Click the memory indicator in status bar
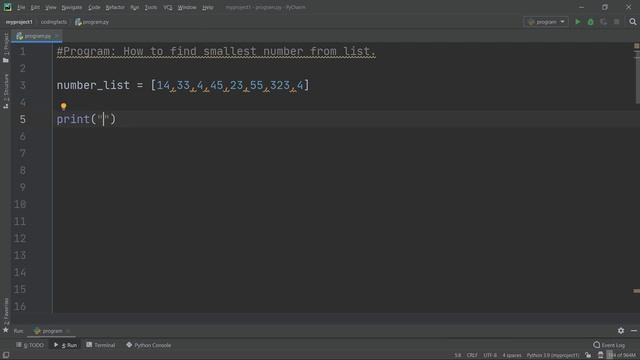 click(621, 356)
